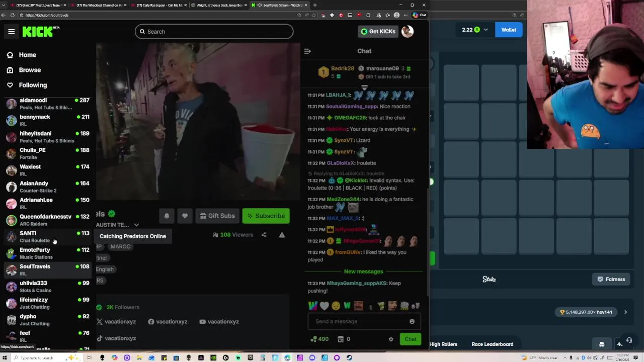The height and width of the screenshot is (362, 644).
Task: Click the Kick search field
Action: 214,32
